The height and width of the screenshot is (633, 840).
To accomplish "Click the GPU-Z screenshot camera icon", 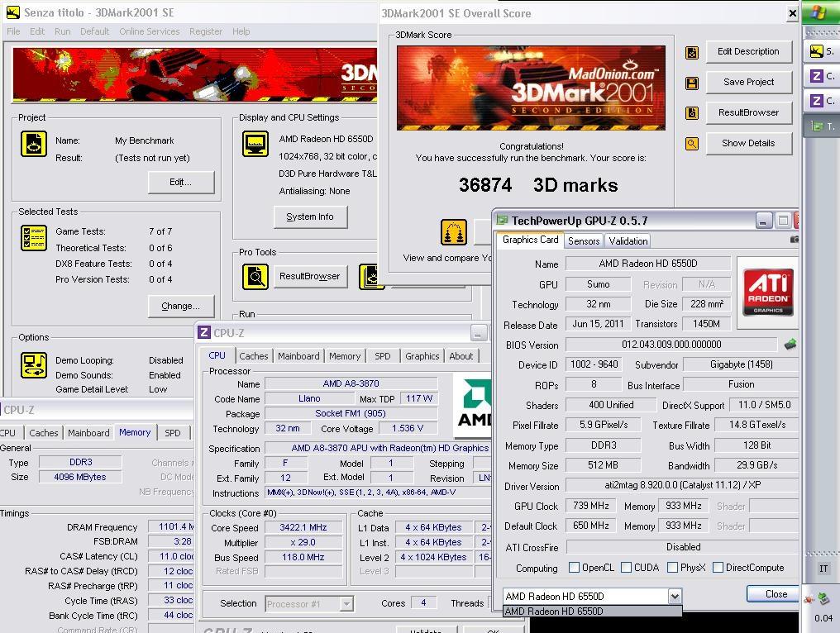I will pos(795,240).
